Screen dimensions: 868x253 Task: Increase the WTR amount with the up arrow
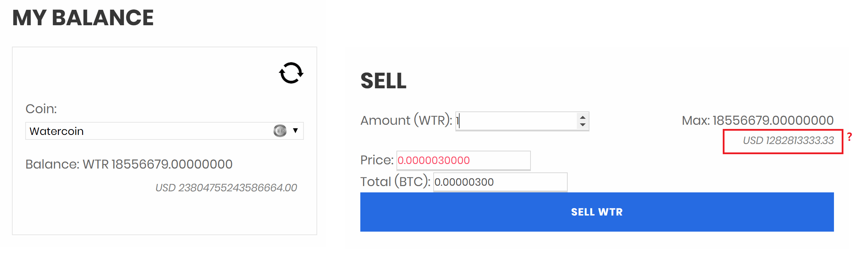(x=582, y=117)
